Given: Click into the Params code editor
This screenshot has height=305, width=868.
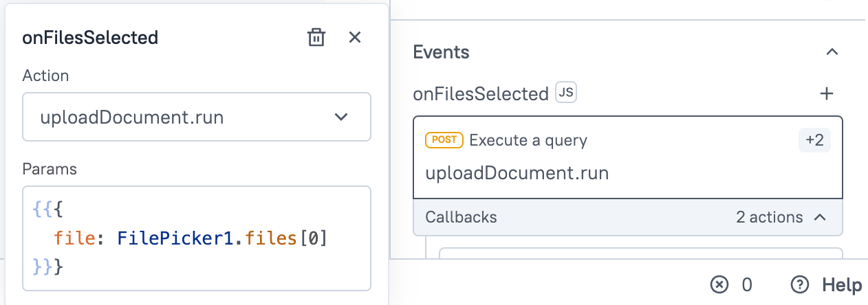Looking at the screenshot, I should 196,238.
